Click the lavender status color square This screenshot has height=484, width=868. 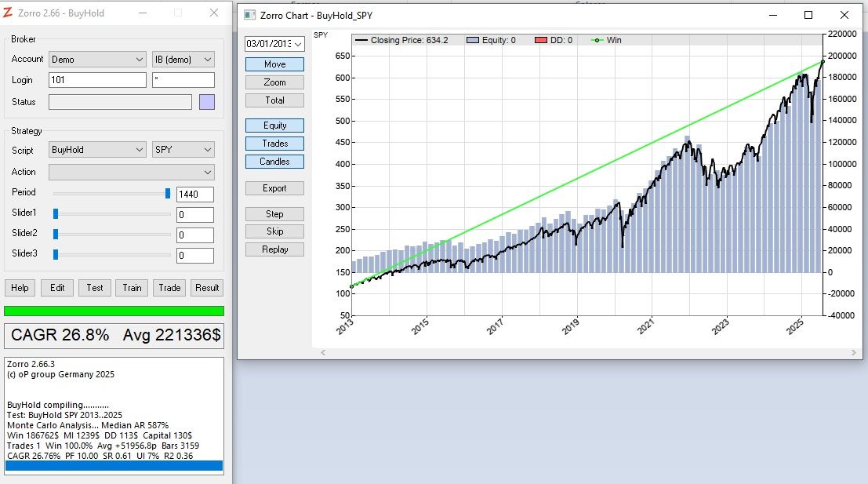[x=207, y=102]
